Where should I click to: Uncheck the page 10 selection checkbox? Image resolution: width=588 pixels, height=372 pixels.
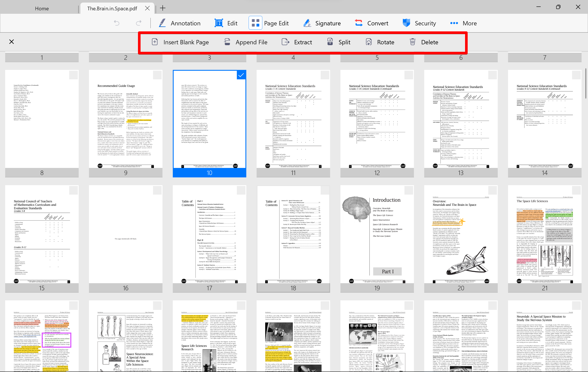[241, 75]
